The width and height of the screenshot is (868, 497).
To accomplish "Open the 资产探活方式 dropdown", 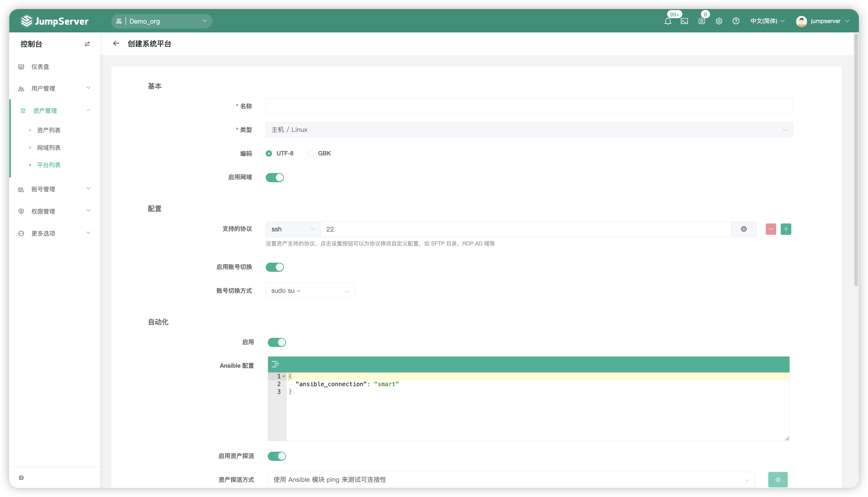I will [x=511, y=480].
